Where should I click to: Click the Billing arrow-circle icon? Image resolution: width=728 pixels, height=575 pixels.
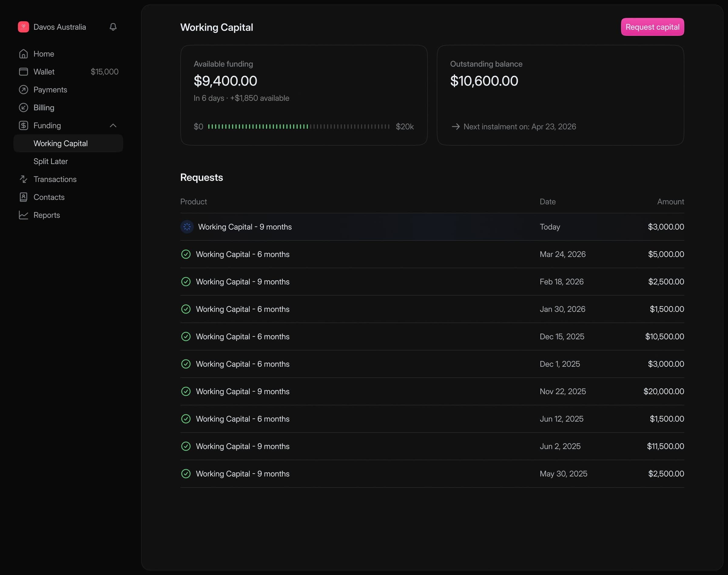23,107
